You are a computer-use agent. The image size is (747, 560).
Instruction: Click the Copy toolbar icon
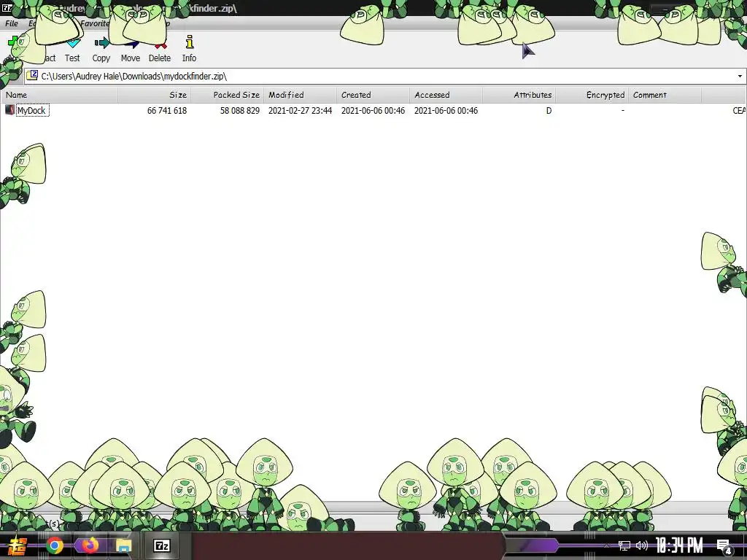point(101,43)
